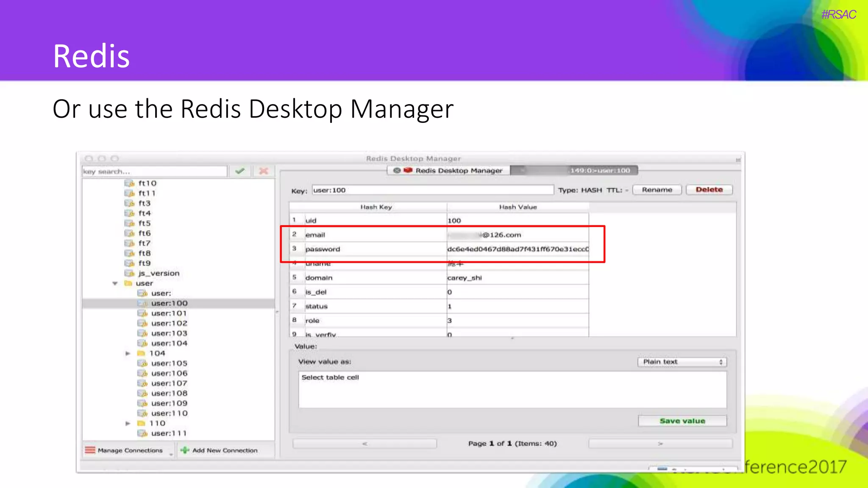The width and height of the screenshot is (868, 488).
Task: Click the Save value button
Action: pos(682,421)
